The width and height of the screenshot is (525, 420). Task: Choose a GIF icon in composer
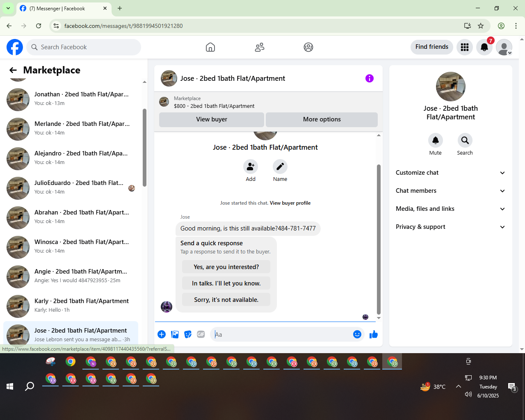(201, 334)
